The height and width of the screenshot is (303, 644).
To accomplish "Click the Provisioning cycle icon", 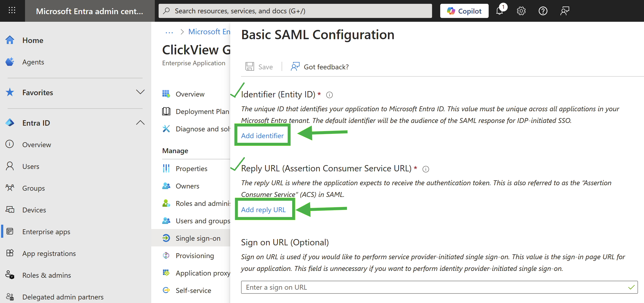I will (x=166, y=255).
